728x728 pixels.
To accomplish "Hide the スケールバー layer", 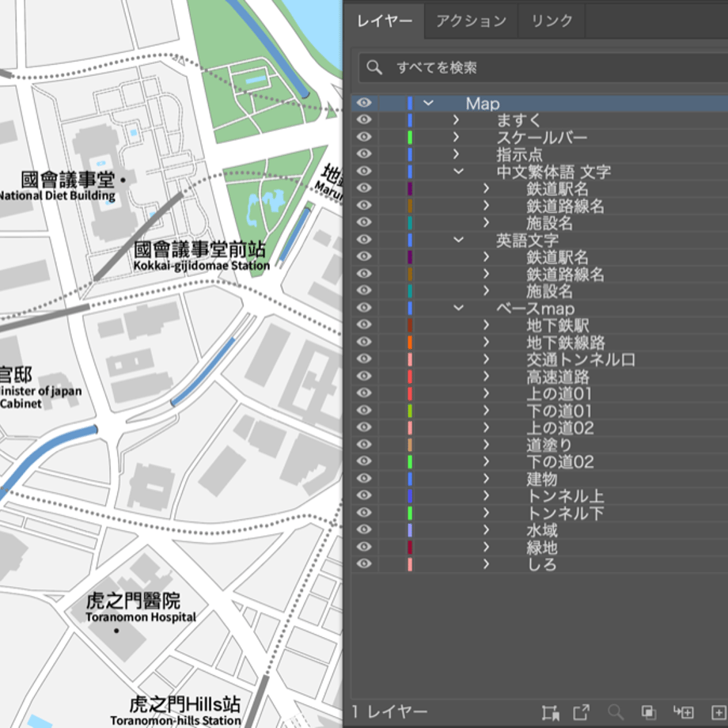I will (364, 137).
